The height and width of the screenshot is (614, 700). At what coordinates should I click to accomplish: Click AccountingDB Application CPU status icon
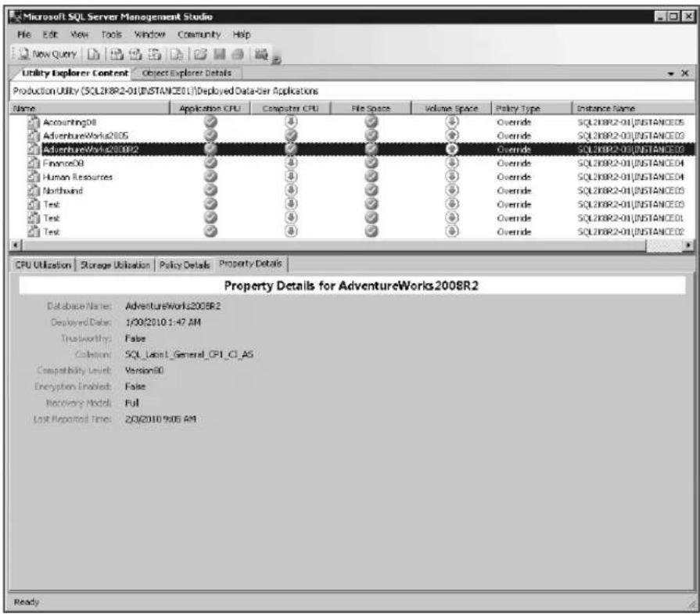pyautogui.click(x=210, y=121)
